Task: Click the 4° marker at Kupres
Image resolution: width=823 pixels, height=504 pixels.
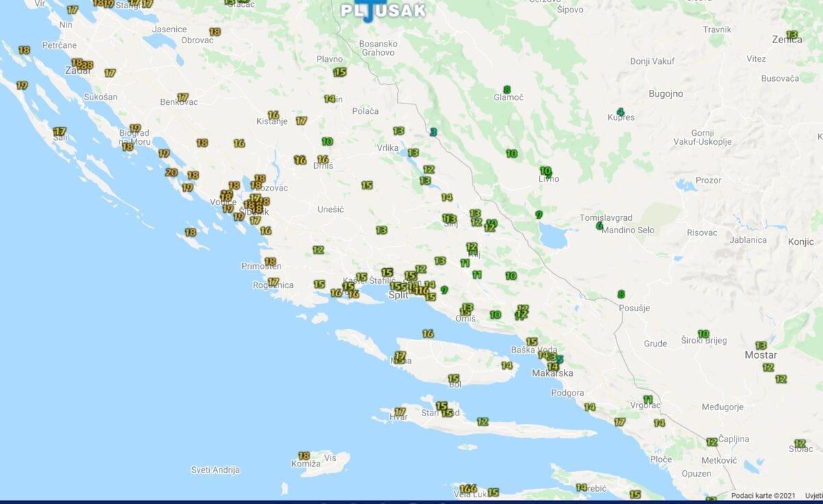Action: tap(620, 112)
